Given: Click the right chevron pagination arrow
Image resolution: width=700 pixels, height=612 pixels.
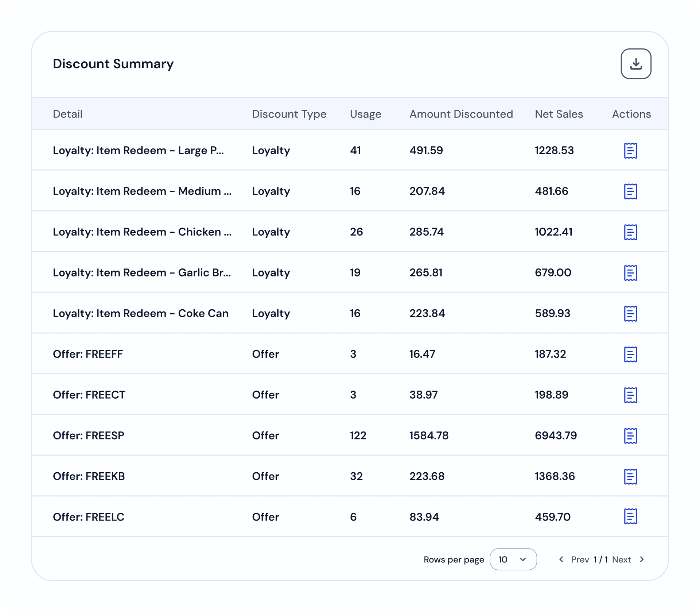Looking at the screenshot, I should pos(642,559).
